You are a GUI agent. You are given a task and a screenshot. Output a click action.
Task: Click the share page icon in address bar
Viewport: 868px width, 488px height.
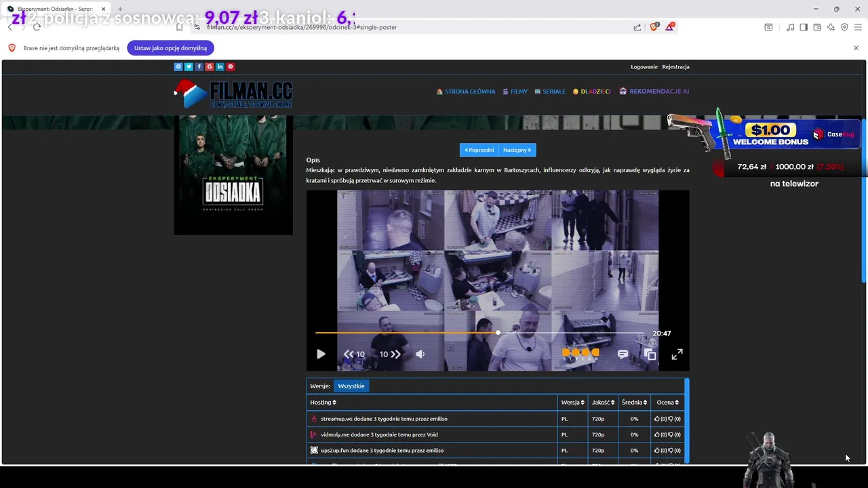637,27
